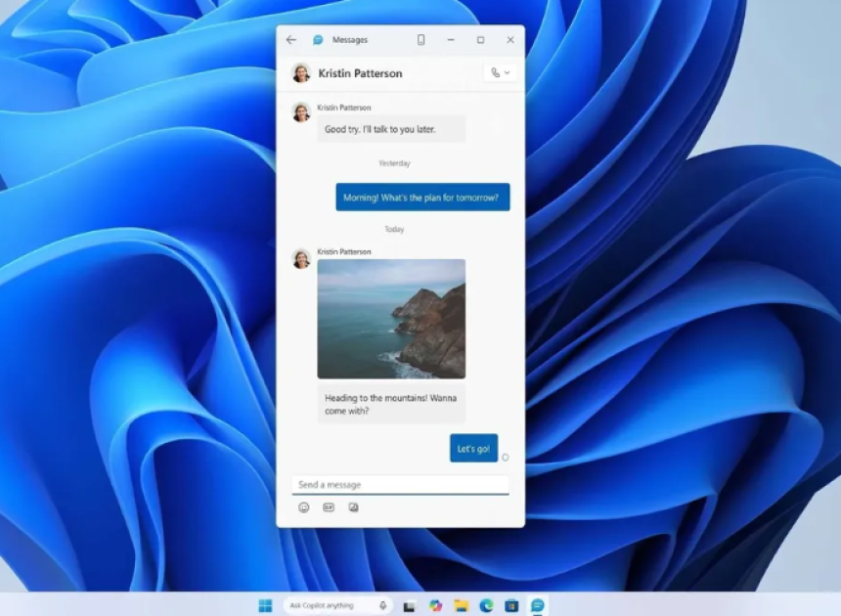
Task: Attach an image with the picture icon
Action: coord(353,507)
